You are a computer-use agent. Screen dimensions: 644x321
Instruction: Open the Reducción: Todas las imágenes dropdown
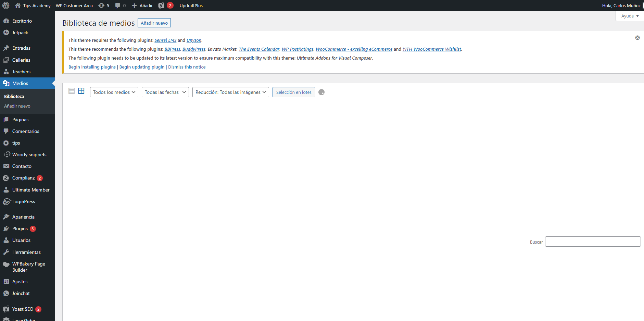[231, 92]
